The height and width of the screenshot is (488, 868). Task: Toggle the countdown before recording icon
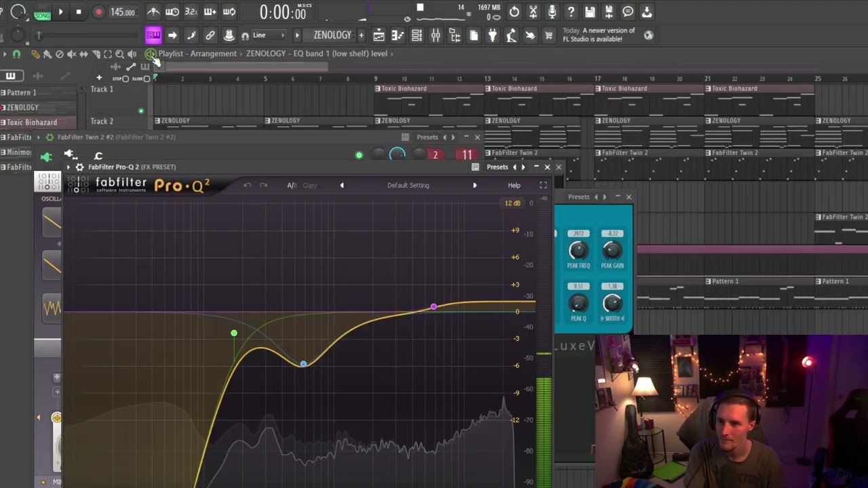(x=191, y=12)
